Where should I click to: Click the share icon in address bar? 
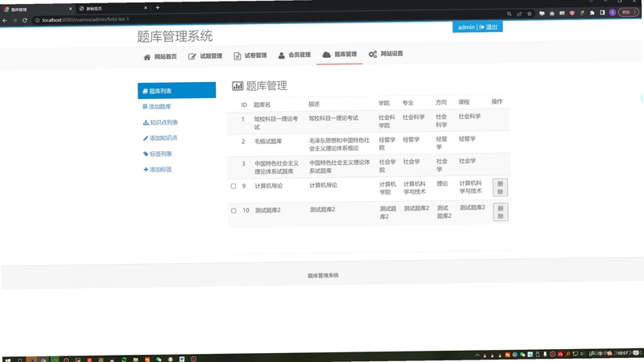tap(519, 14)
